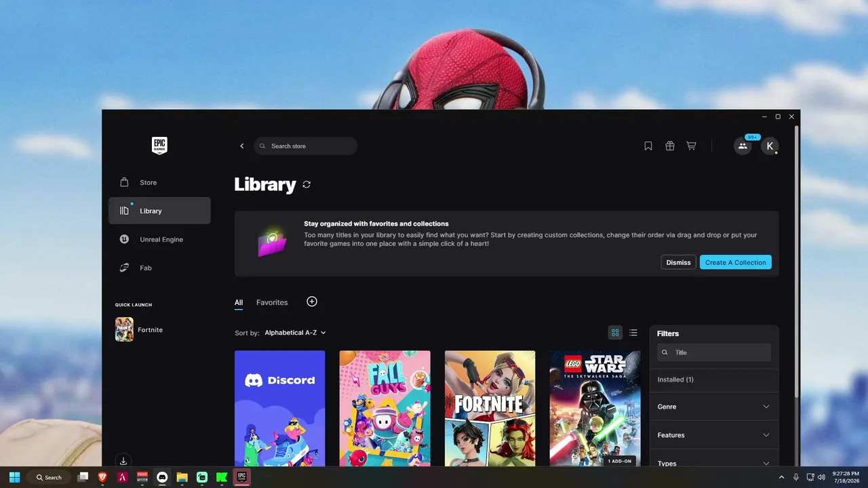Image resolution: width=868 pixels, height=488 pixels.
Task: Open the Downloads icon in the sidebar
Action: tap(123, 461)
